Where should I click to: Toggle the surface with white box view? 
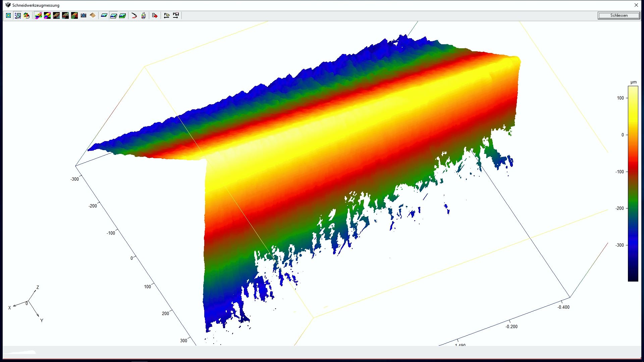pos(113,15)
